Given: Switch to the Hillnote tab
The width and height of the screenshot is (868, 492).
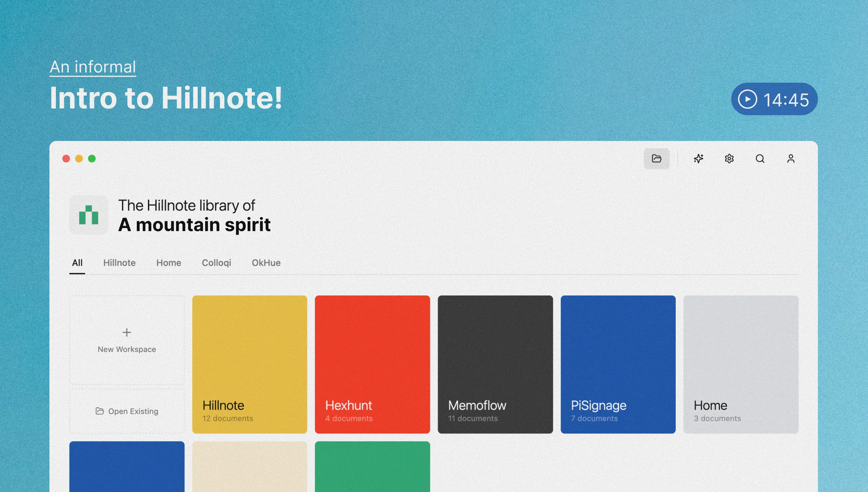Looking at the screenshot, I should pyautogui.click(x=119, y=263).
